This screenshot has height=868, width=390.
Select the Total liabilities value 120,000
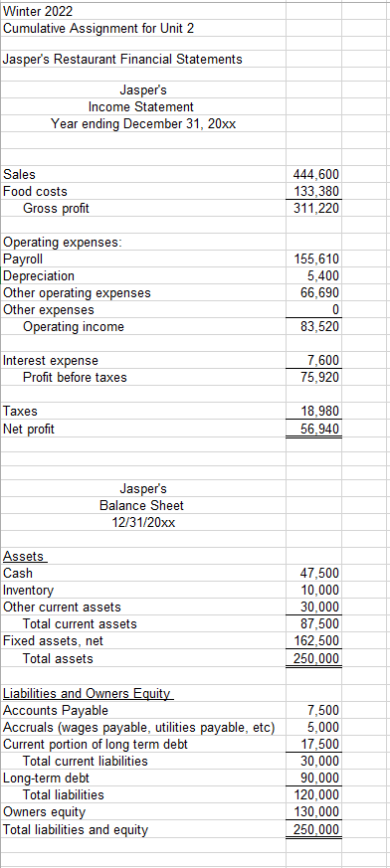pyautogui.click(x=313, y=795)
